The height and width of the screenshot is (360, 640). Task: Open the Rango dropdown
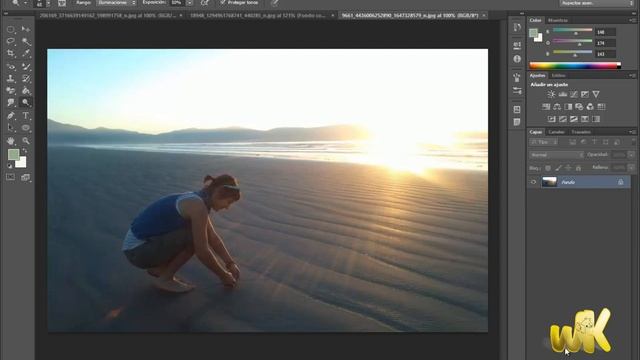[x=116, y=2]
